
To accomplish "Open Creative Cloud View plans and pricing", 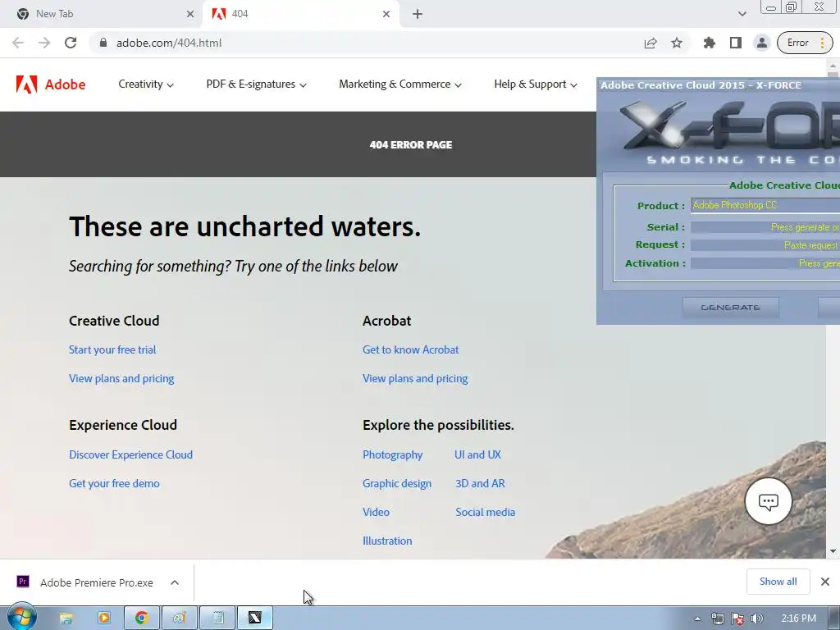I will click(x=121, y=379).
